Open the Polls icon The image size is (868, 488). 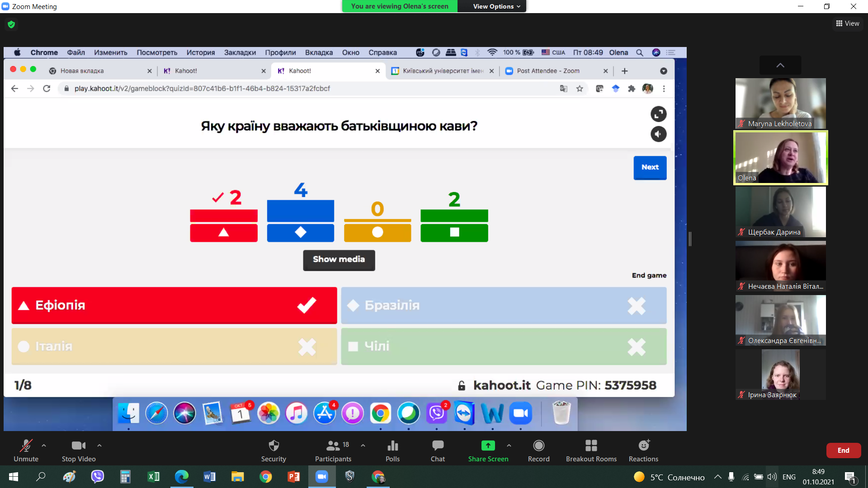pyautogui.click(x=392, y=446)
